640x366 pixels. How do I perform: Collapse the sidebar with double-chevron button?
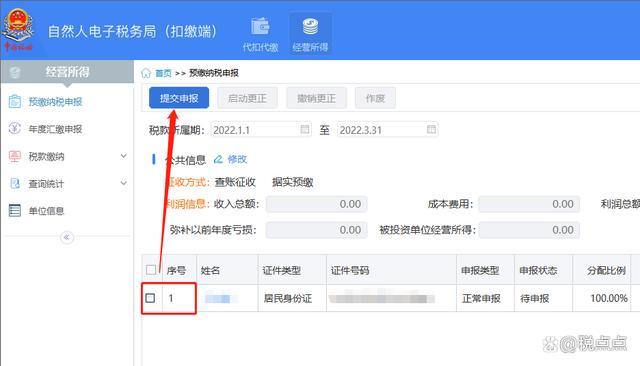tap(67, 237)
